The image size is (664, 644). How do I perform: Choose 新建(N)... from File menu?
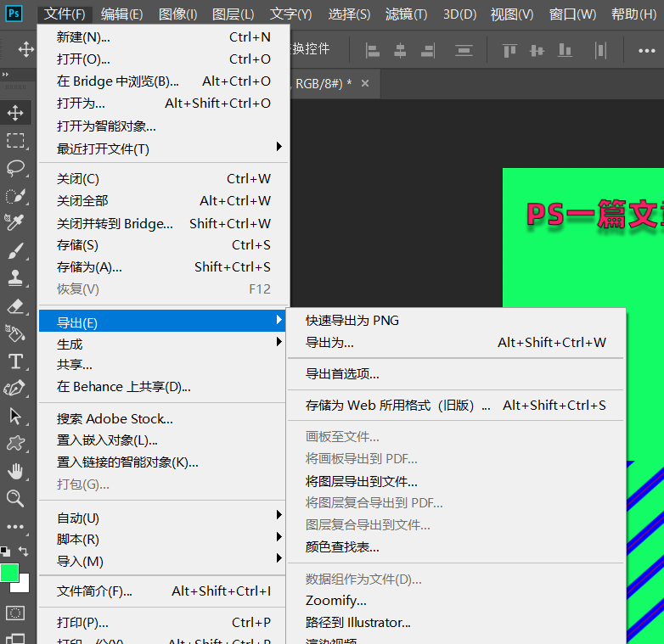pyautogui.click(x=164, y=37)
